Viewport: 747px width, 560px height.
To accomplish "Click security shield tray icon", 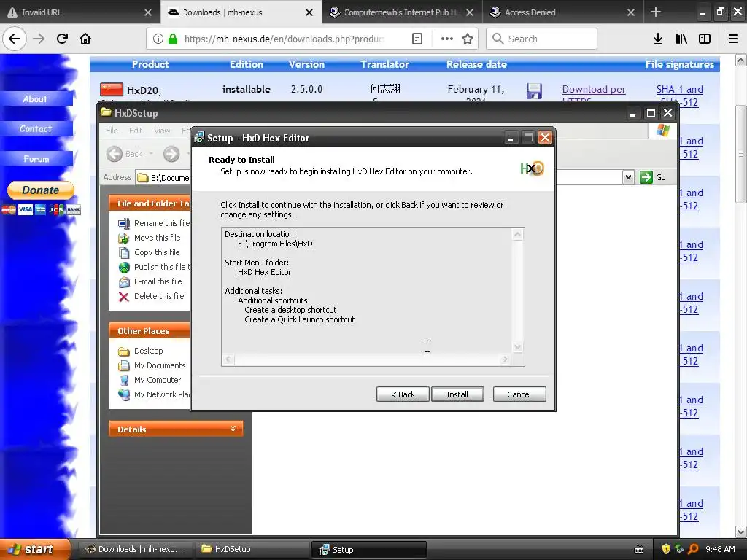I will (666, 549).
